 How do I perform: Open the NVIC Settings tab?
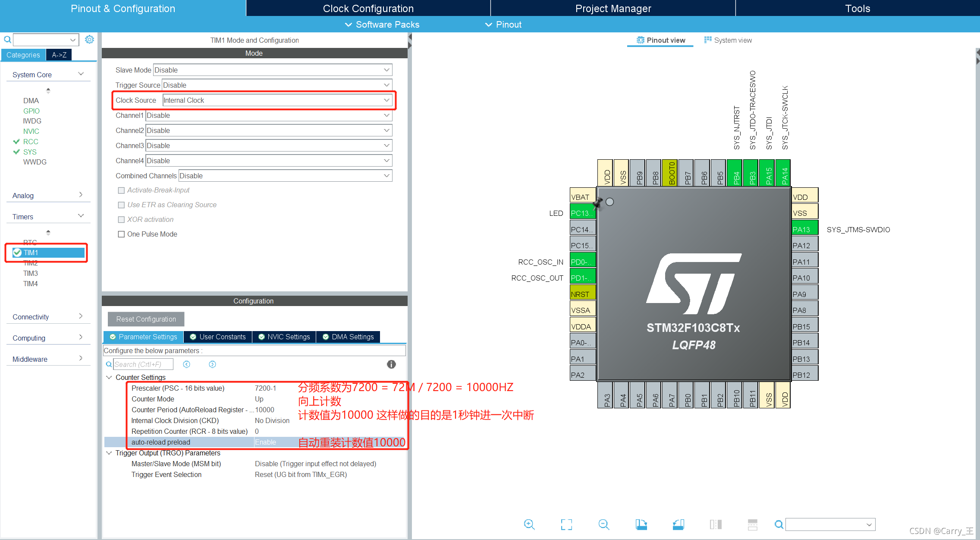coord(284,337)
